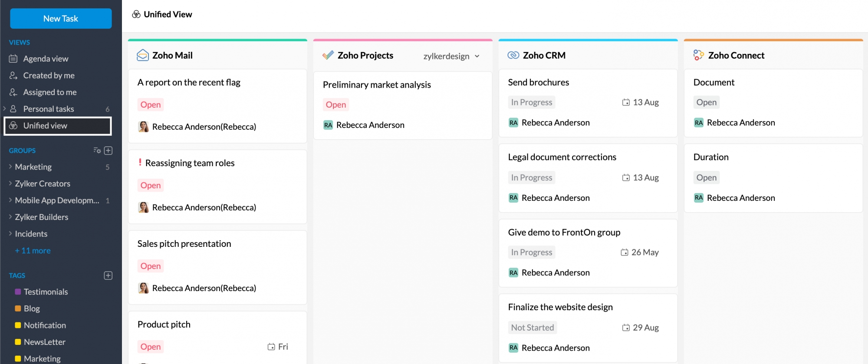The width and height of the screenshot is (868, 364).
Task: Add a new group with plus icon
Action: [x=108, y=151]
